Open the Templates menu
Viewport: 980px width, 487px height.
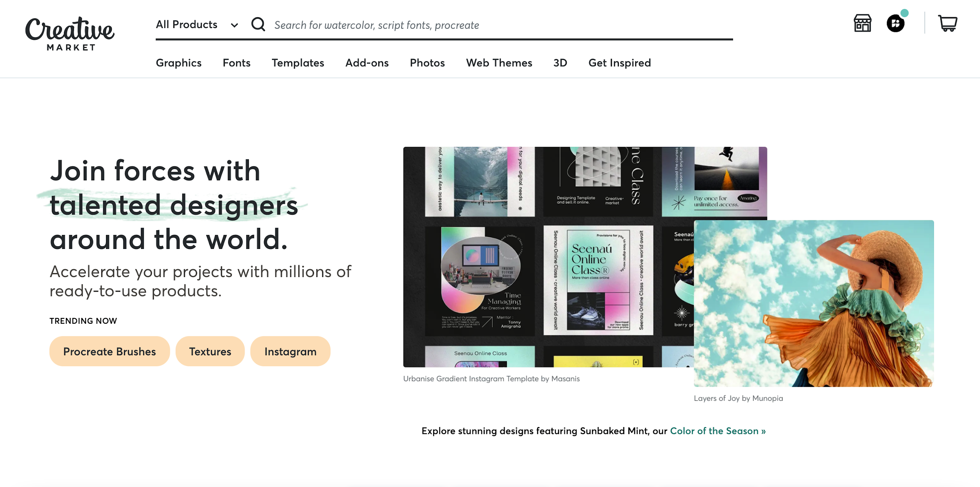tap(298, 63)
